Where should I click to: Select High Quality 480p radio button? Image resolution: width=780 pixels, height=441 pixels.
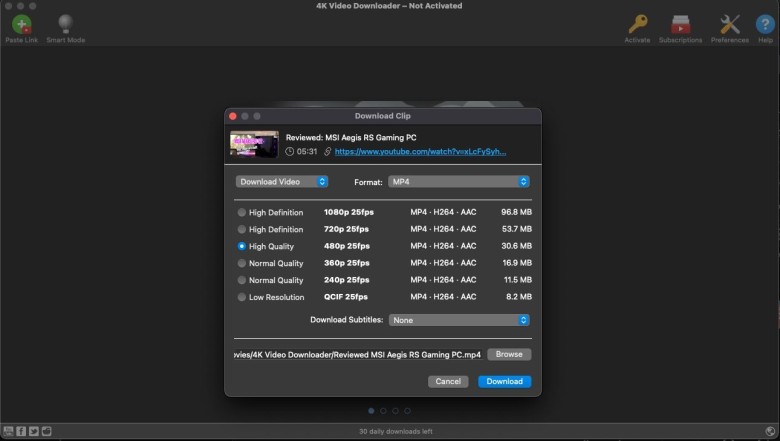pyautogui.click(x=242, y=246)
